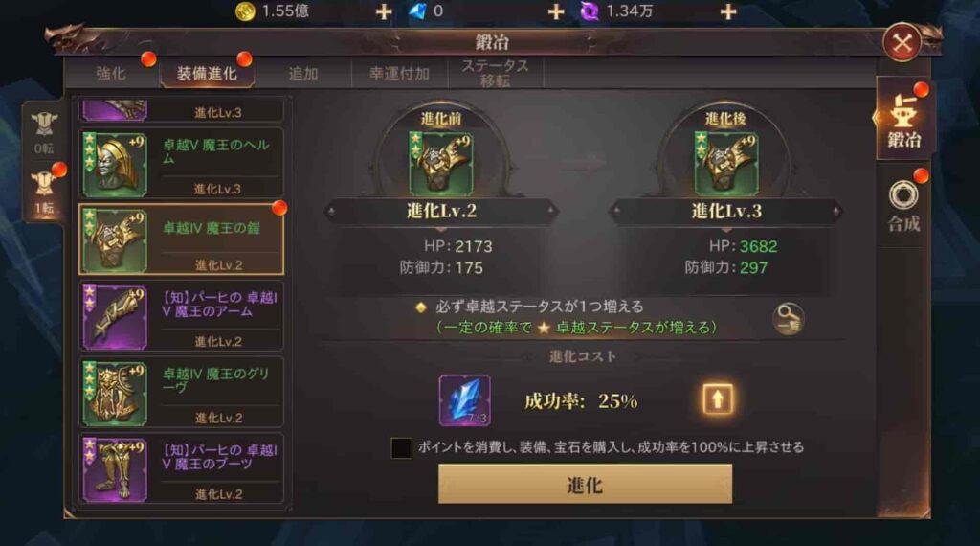Enable spending points for 100% success rate
Viewport: 980px width, 546px height.
click(x=401, y=447)
